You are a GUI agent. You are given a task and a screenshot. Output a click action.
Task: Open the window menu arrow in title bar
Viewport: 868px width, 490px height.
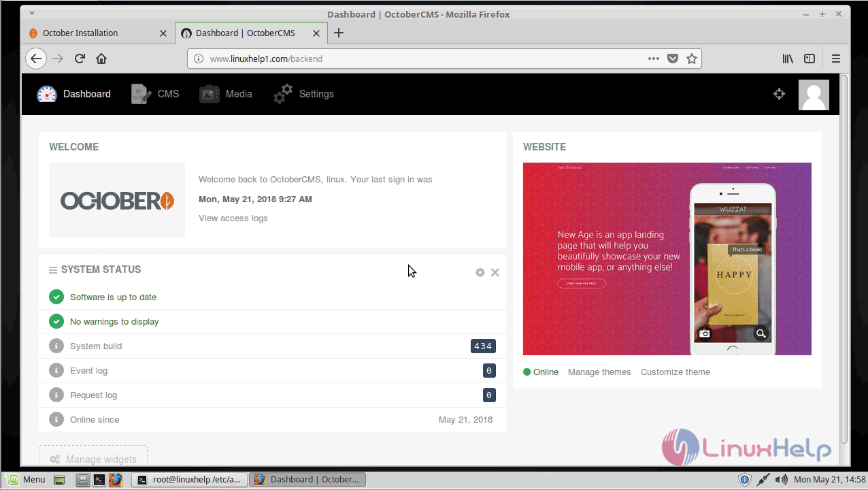(31, 14)
